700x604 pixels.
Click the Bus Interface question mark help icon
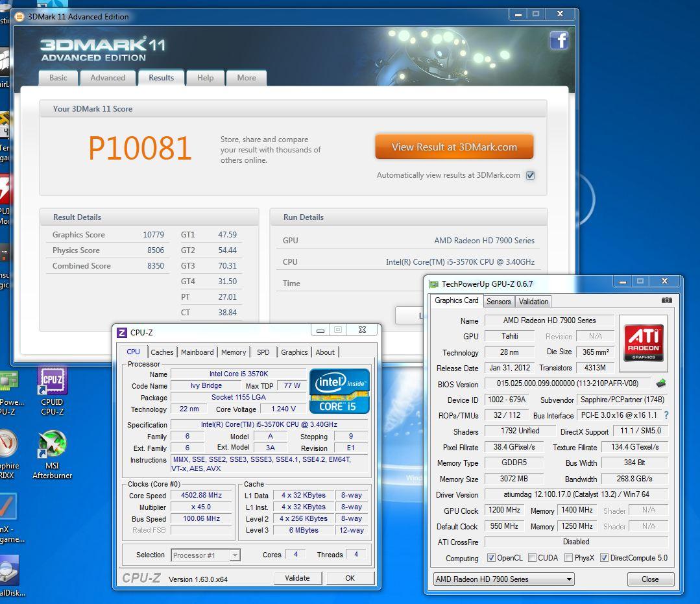pos(666,415)
